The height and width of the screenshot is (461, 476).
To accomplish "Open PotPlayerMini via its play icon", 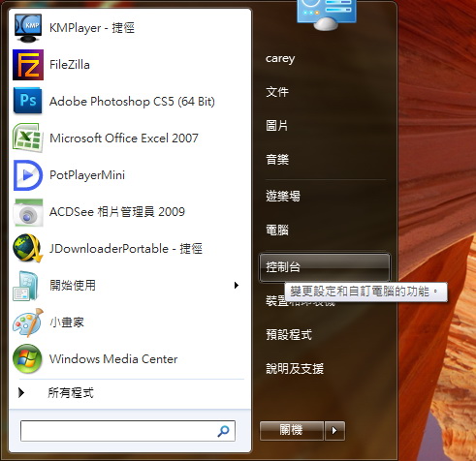I will [x=28, y=175].
